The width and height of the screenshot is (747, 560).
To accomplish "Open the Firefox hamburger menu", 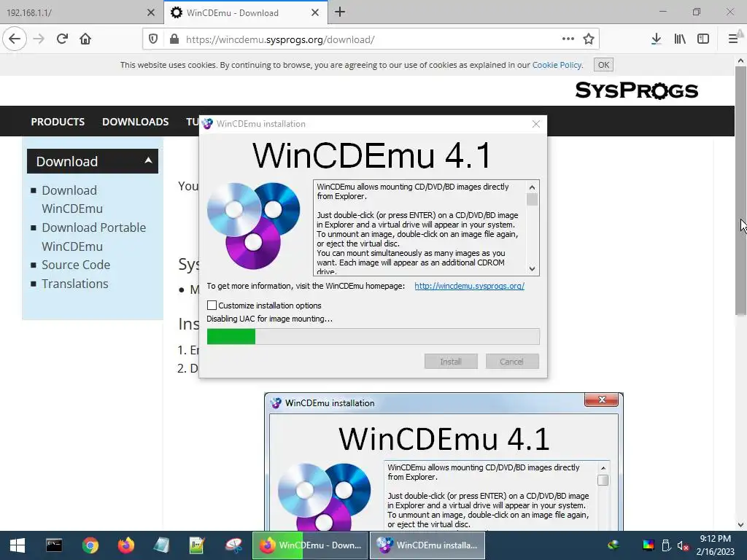I will click(733, 39).
